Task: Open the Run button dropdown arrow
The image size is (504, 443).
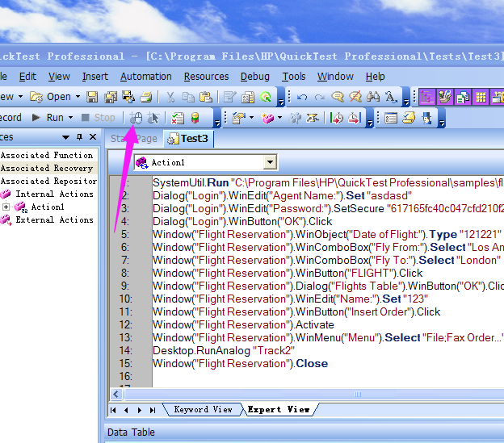Action: pyautogui.click(x=71, y=118)
